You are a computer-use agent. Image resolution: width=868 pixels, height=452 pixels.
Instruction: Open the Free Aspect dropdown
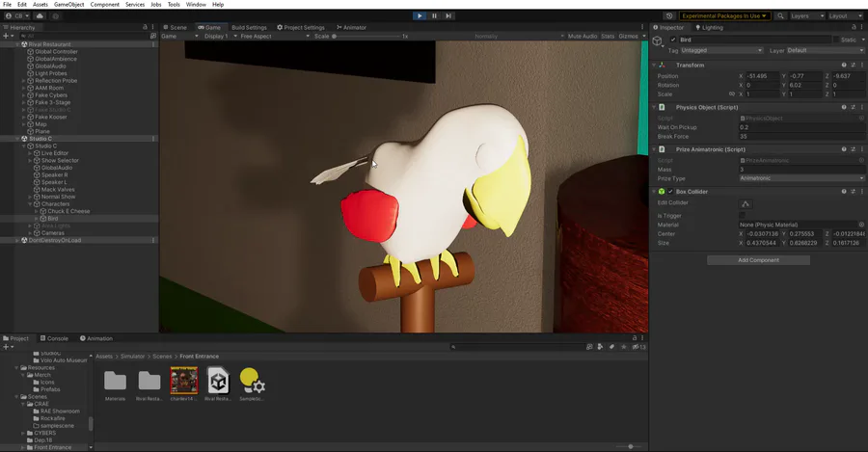pyautogui.click(x=275, y=36)
